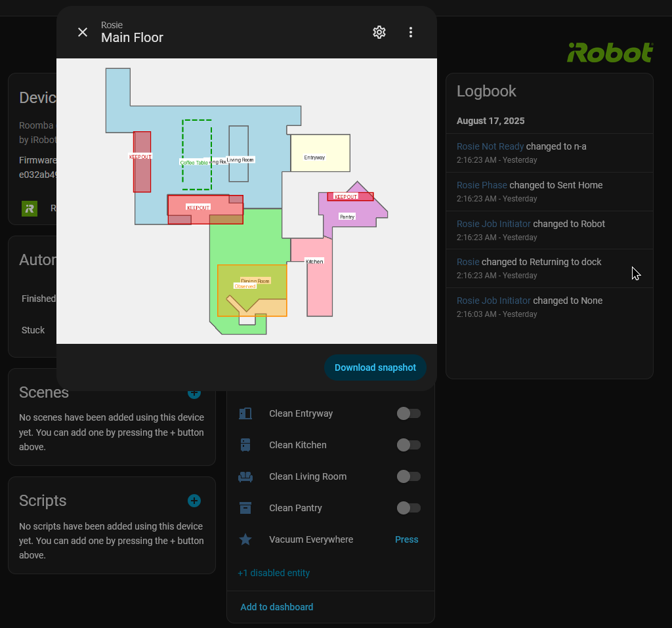672x628 pixels.
Task: Open the Rosie Phase logbook link
Action: (x=482, y=185)
